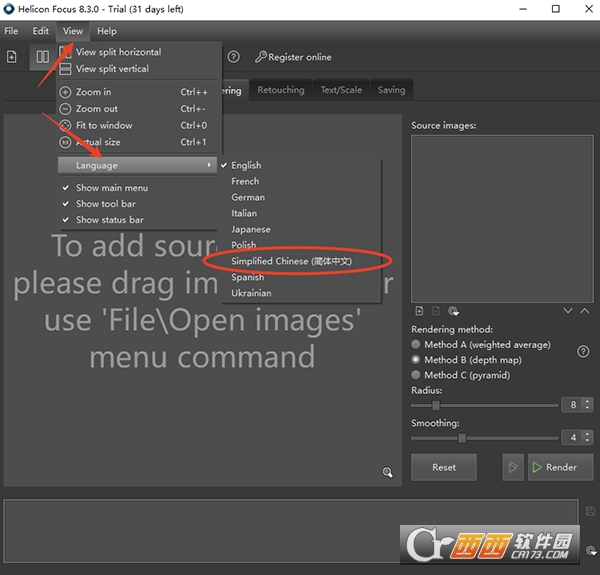Switch to the Retouching tab
The height and width of the screenshot is (575, 600).
(x=281, y=90)
